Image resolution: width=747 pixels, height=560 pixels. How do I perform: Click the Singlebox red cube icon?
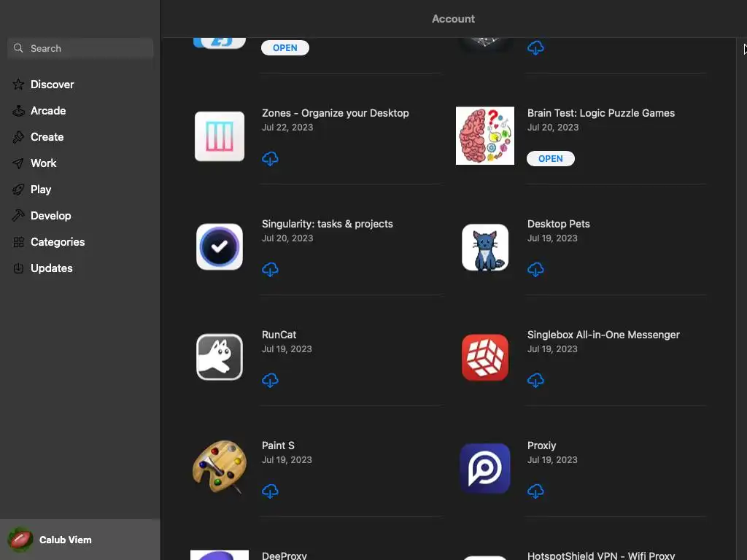[x=485, y=357]
